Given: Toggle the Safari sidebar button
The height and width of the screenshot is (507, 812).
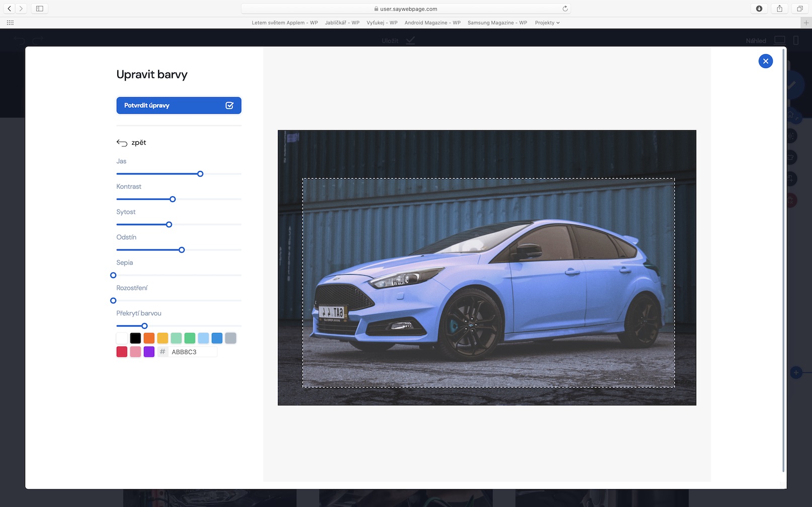Looking at the screenshot, I should tap(40, 9).
